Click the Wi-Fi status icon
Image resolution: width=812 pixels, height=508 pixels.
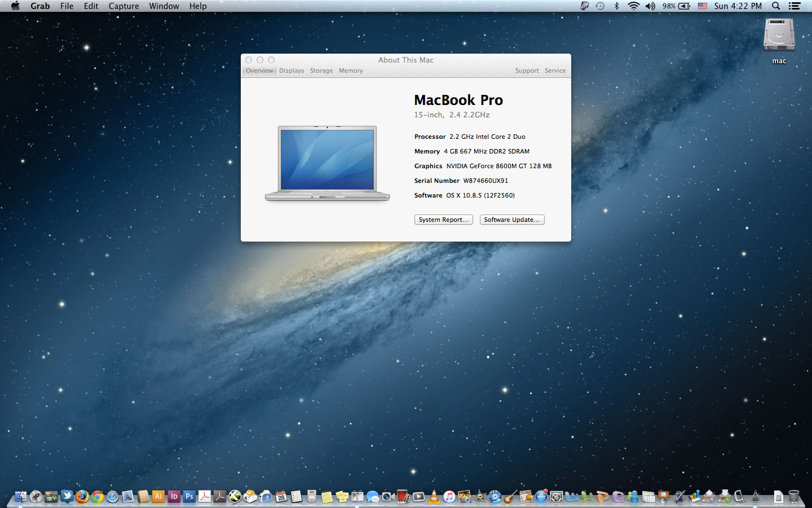pyautogui.click(x=633, y=6)
